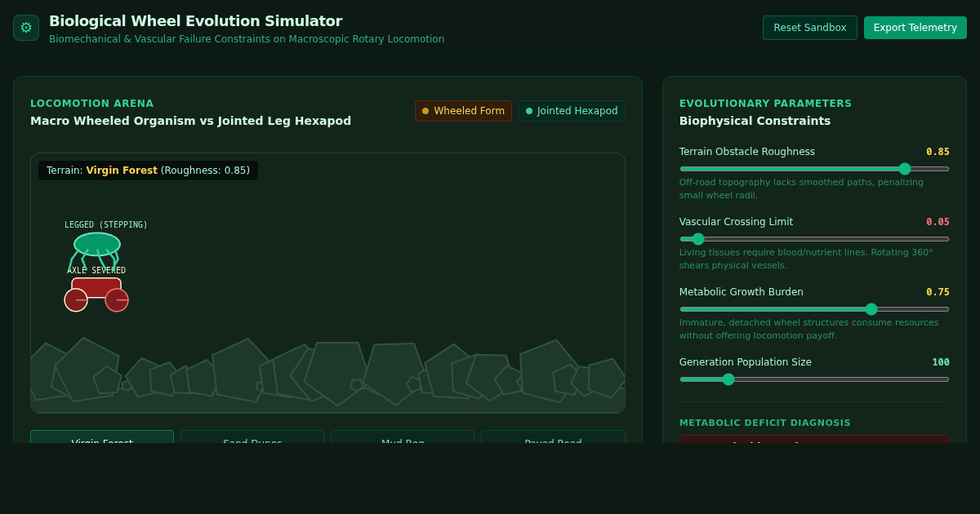Toggle the Jointed Hexapod legend chip
Screen dimensions: 980x514
572,111
